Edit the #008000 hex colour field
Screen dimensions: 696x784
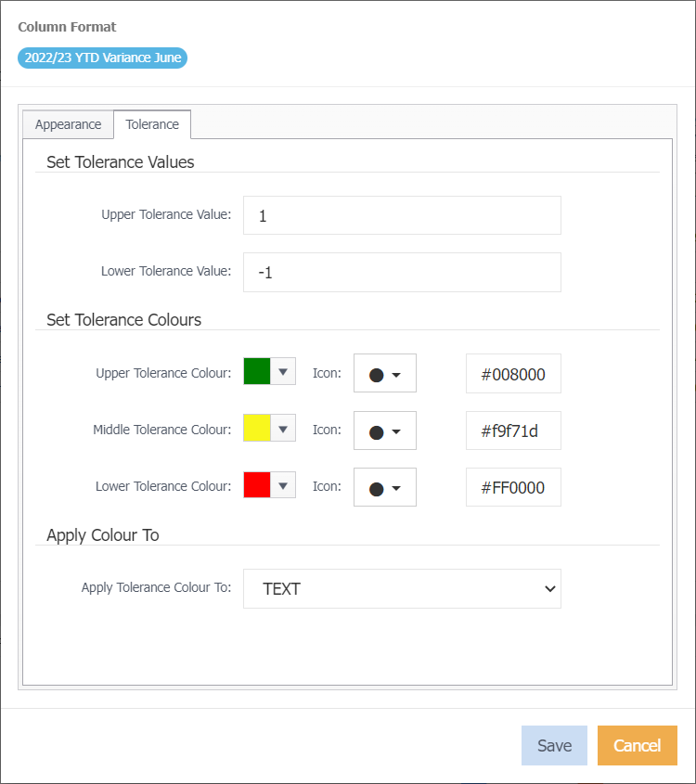click(x=513, y=375)
